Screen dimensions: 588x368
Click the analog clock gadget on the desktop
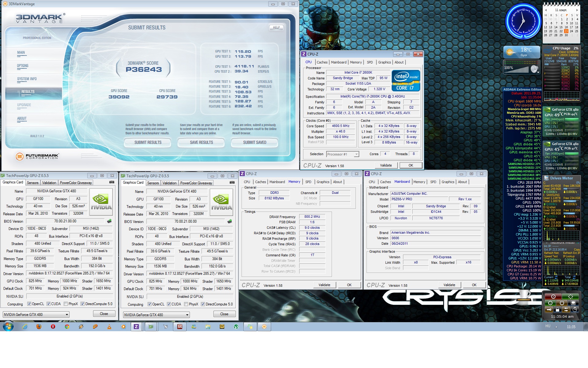(523, 21)
